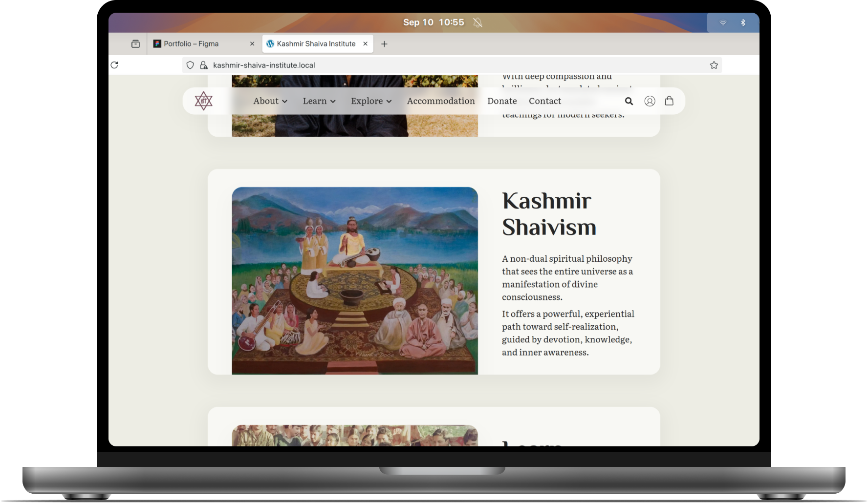Open the user account icon

(650, 101)
